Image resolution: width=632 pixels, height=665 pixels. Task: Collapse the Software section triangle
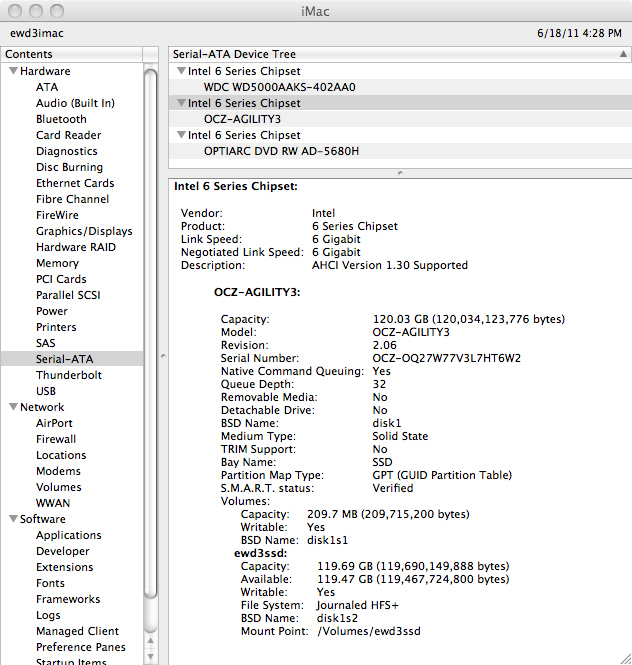(14, 519)
